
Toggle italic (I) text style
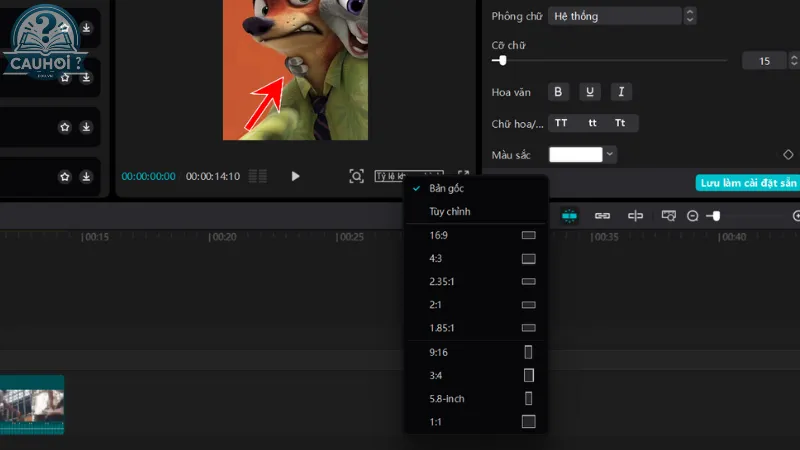coord(621,92)
